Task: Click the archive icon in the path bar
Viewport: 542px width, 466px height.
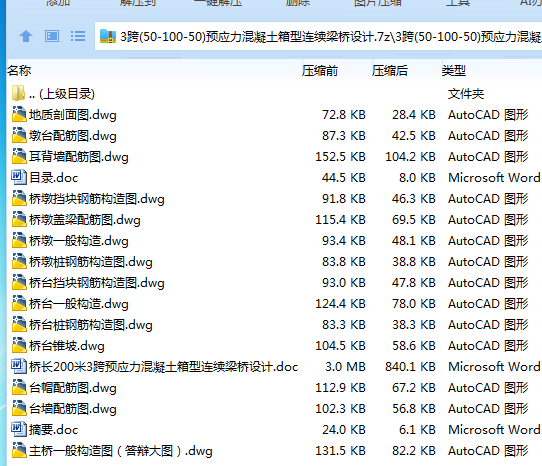Action: pos(108,36)
